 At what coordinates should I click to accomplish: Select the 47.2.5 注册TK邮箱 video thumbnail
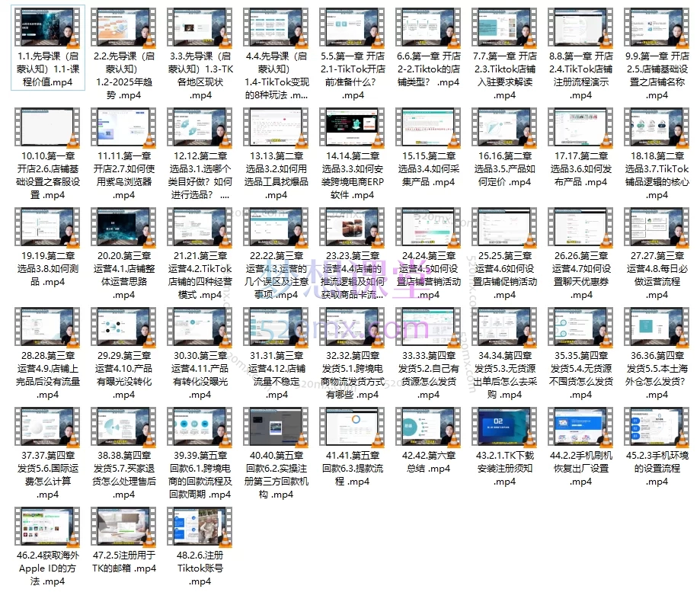[x=124, y=527]
